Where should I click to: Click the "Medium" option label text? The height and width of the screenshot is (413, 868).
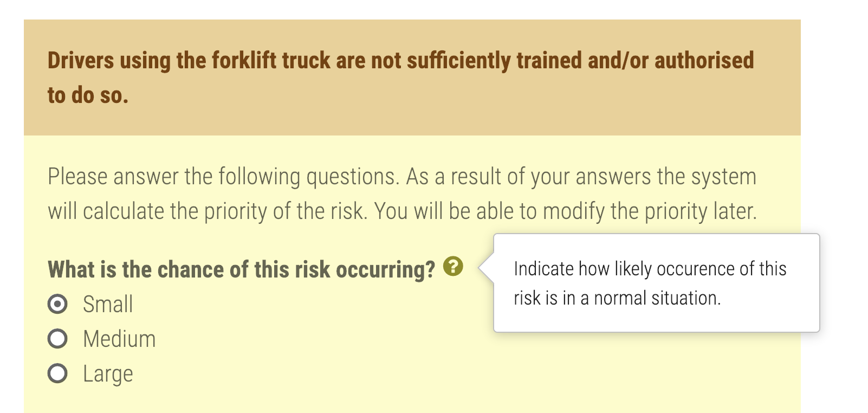[x=119, y=339]
